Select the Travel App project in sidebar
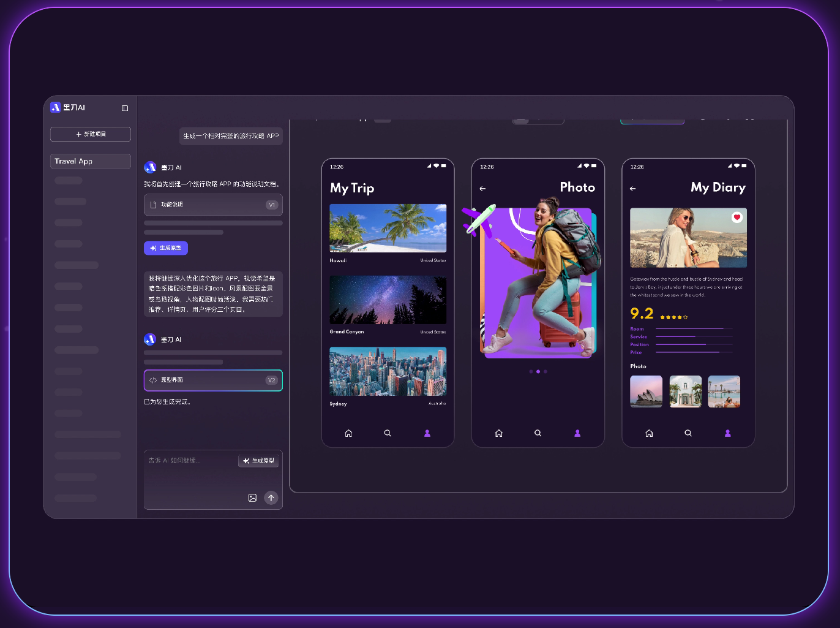Screen dimensions: 840x628 coord(91,161)
